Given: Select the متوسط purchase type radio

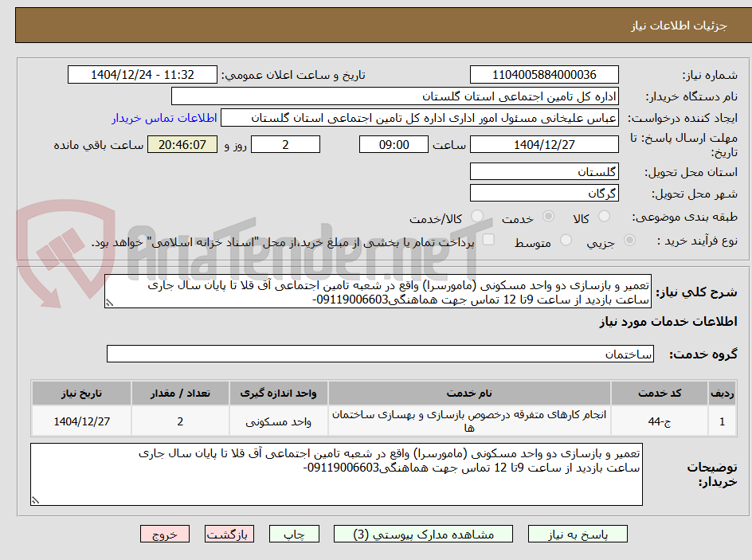Looking at the screenshot, I should pos(566,241).
